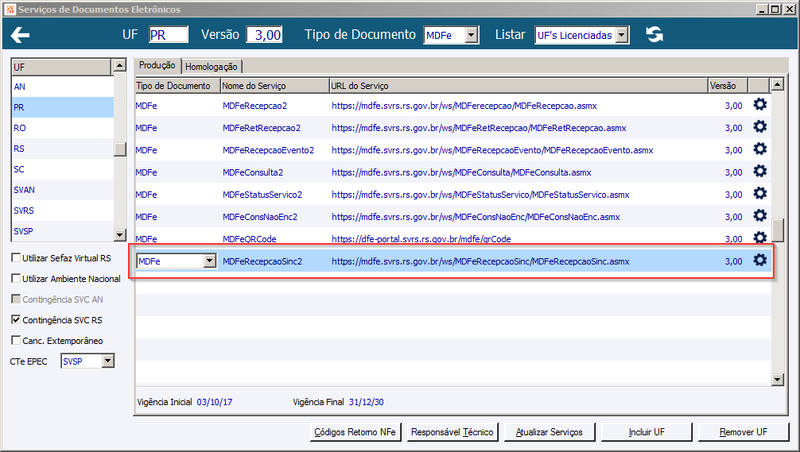Click Vigência Final date 31/12/30
800x452 pixels.
pyautogui.click(x=366, y=402)
